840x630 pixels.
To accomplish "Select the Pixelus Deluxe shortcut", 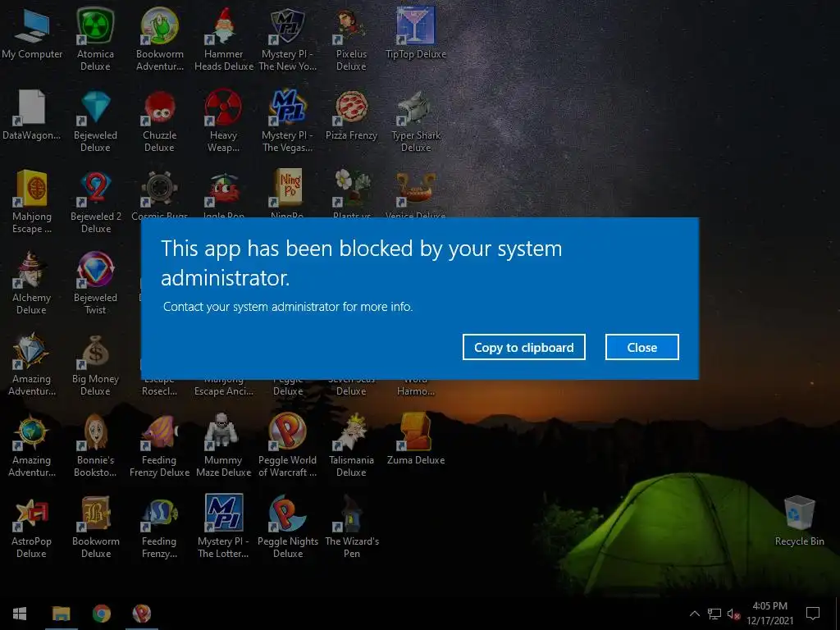I will [351, 39].
